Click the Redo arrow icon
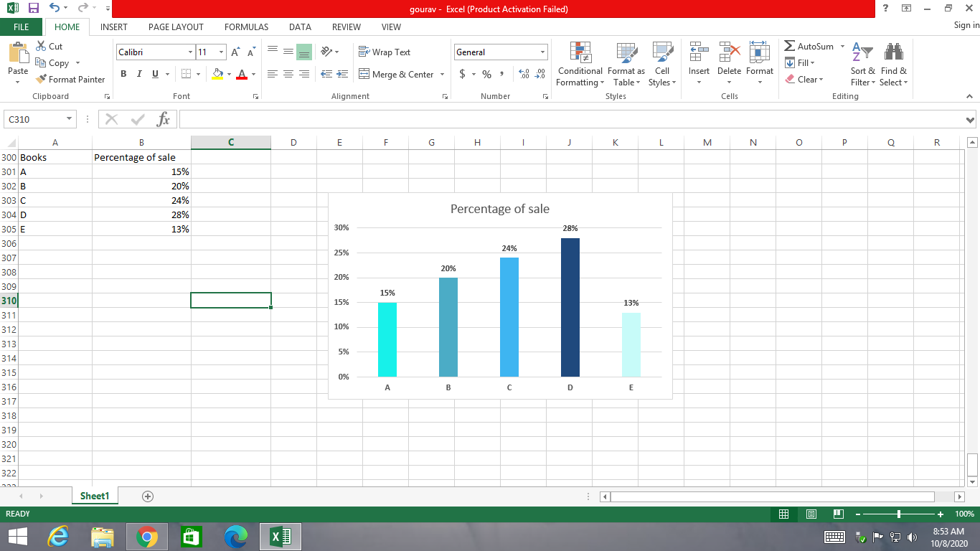This screenshot has width=980, height=551. pyautogui.click(x=83, y=9)
